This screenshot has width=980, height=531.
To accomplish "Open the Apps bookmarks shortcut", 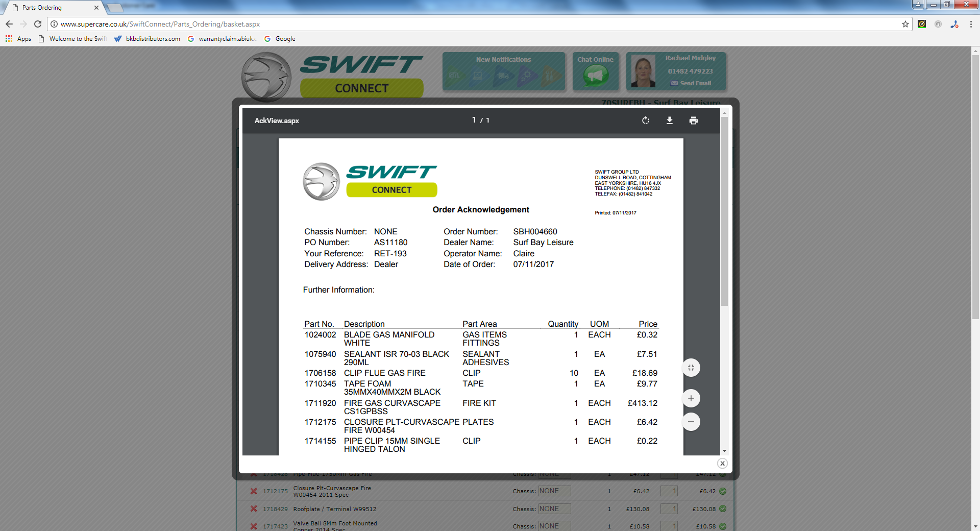I will coord(18,39).
